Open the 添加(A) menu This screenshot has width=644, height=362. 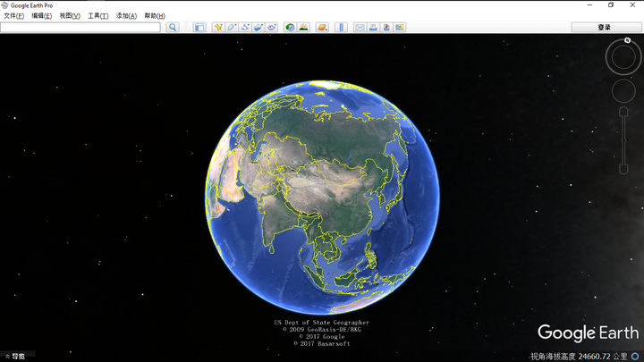126,15
